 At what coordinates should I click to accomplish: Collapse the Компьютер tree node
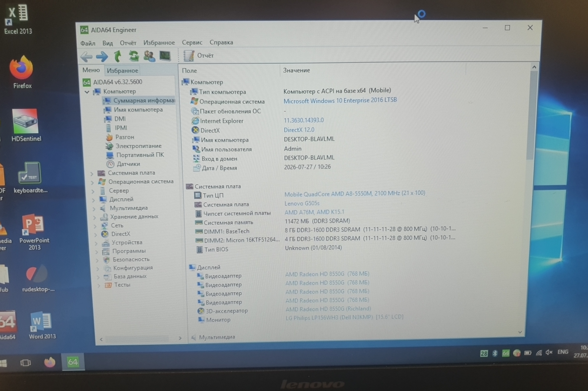pyautogui.click(x=87, y=92)
